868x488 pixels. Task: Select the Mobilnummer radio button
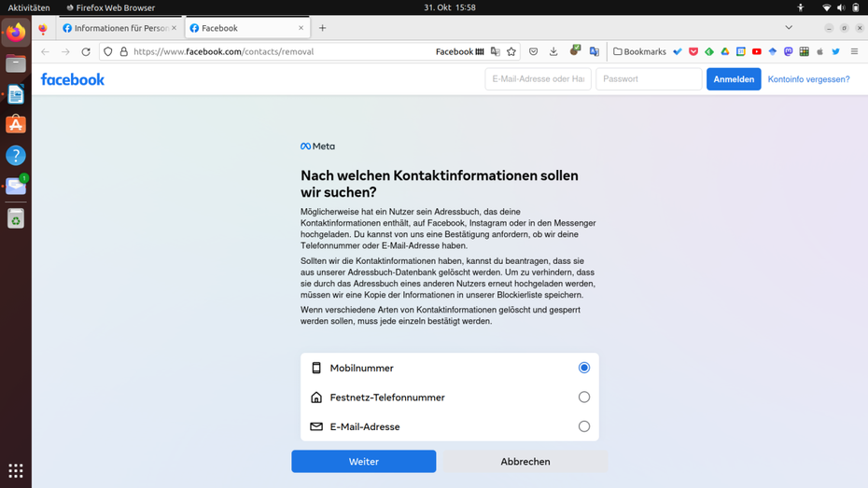pos(584,368)
